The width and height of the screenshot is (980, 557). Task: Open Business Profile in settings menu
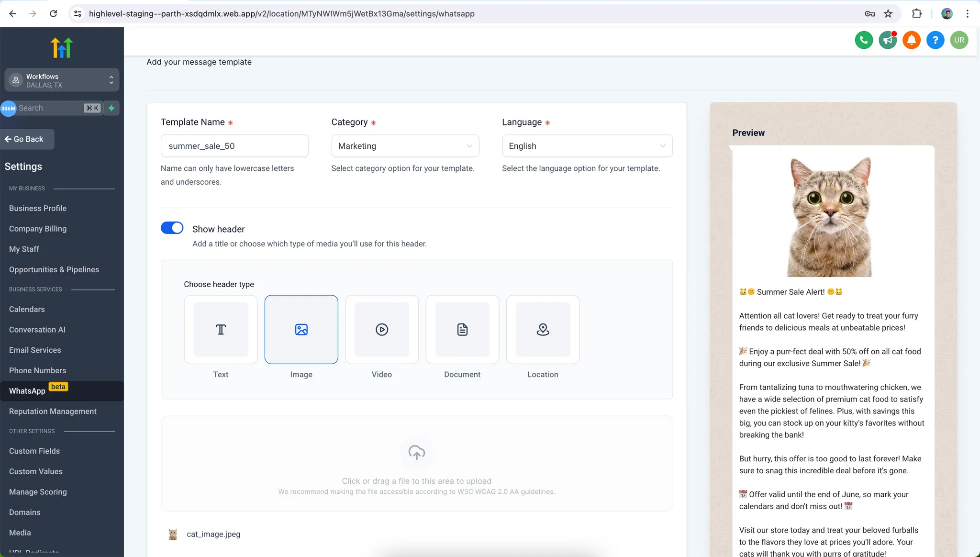click(x=38, y=208)
